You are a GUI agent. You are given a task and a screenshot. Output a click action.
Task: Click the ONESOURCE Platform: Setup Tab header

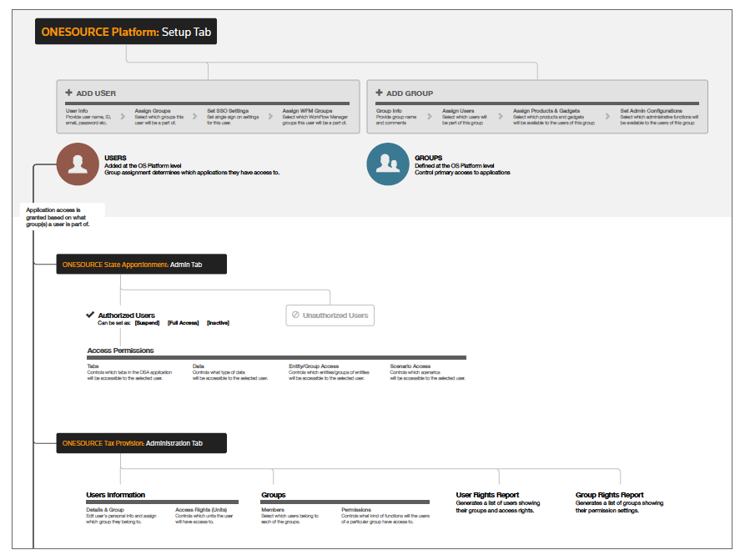point(126,32)
